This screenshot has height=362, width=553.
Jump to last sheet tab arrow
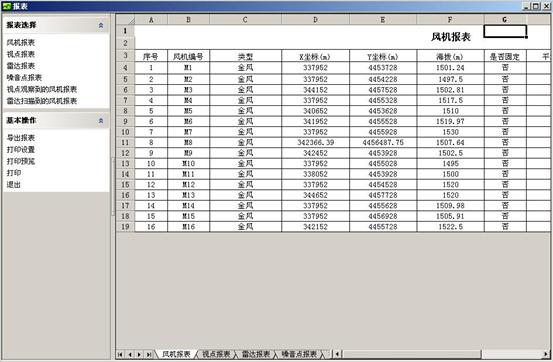(x=149, y=354)
